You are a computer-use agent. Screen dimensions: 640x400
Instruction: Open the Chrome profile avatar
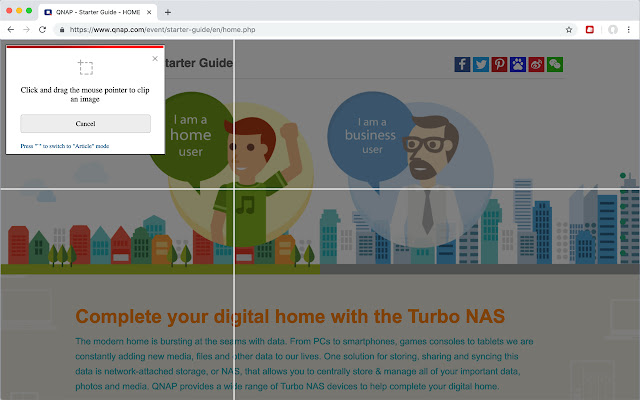[x=613, y=29]
